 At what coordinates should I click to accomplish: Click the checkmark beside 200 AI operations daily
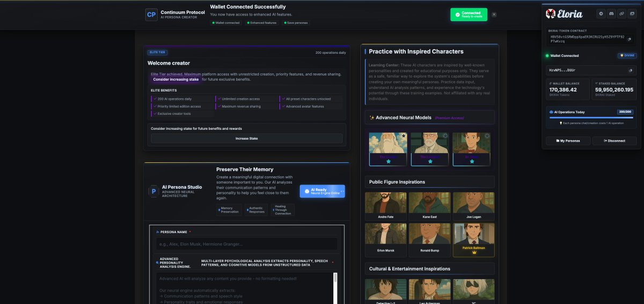pyautogui.click(x=155, y=99)
